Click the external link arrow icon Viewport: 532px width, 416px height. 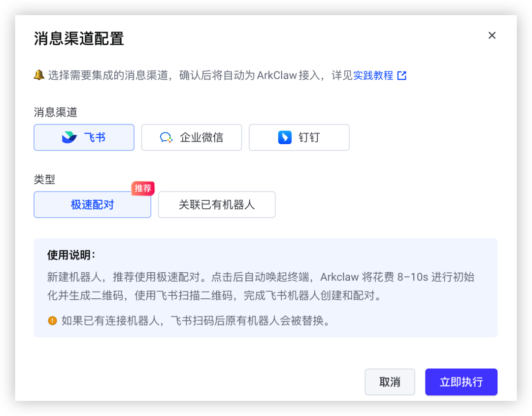click(x=402, y=75)
